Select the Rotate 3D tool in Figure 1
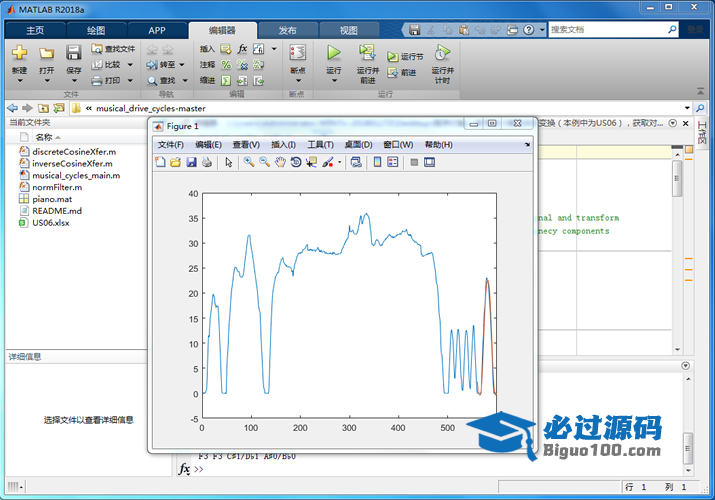The image size is (715, 500). point(295,162)
